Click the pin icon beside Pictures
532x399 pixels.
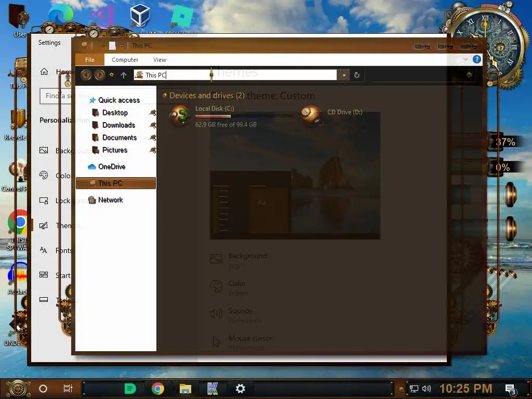[x=153, y=150]
